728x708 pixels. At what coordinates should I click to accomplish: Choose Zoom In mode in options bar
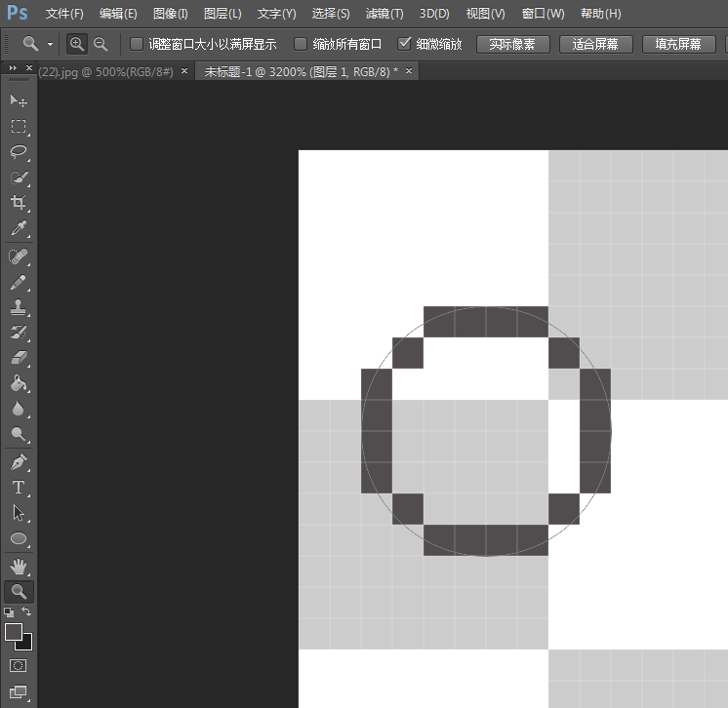click(x=77, y=44)
